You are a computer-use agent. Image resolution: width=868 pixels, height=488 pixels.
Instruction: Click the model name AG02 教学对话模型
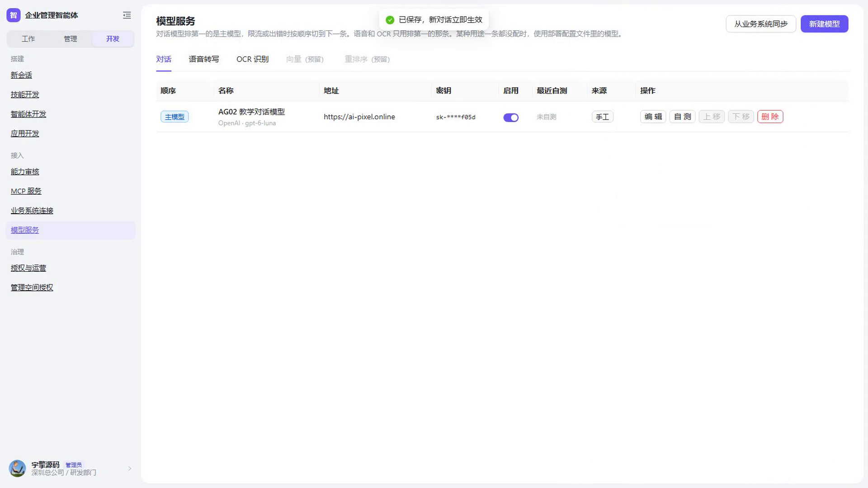[251, 112]
